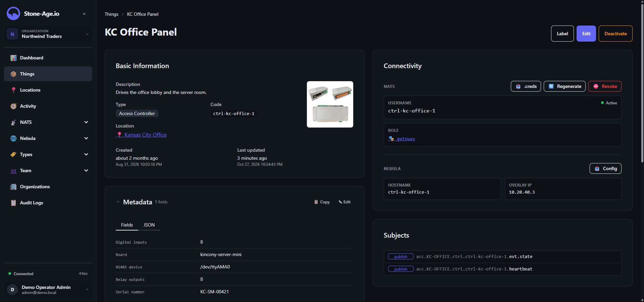This screenshot has height=302, width=644.
Task: Edit the metadata fields
Action: tap(344, 202)
